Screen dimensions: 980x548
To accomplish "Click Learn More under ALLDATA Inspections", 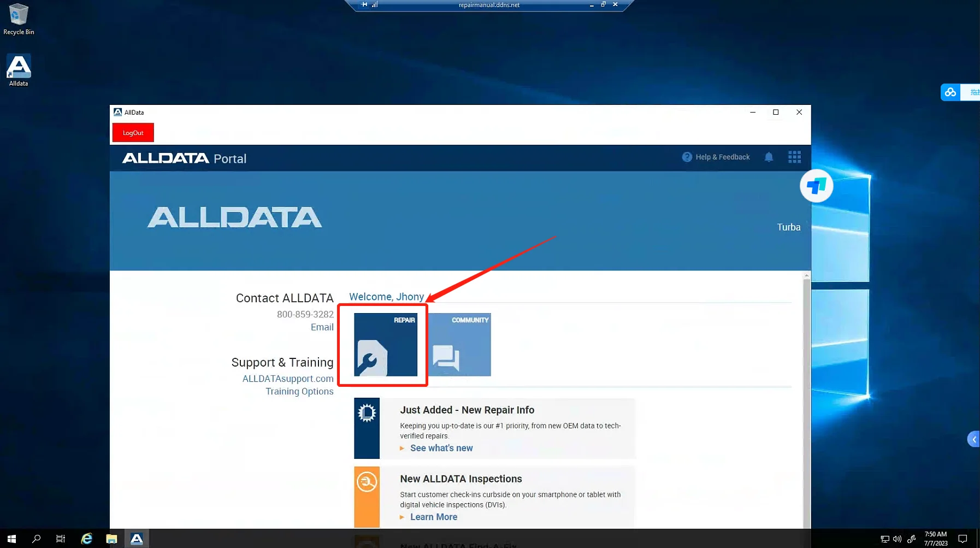I will (434, 517).
